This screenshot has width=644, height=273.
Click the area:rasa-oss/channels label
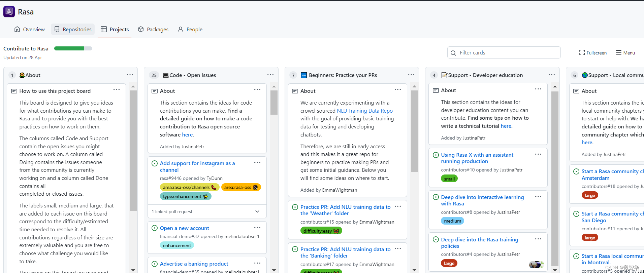pyautogui.click(x=190, y=187)
